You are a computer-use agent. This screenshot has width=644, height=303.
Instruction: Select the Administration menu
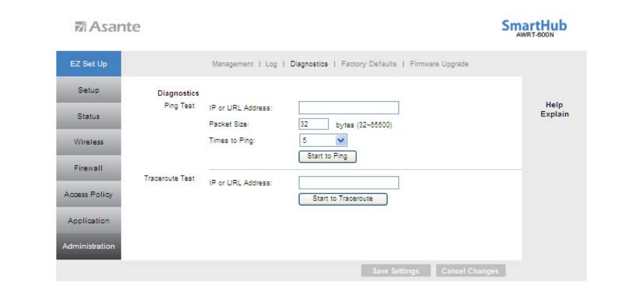tap(89, 246)
